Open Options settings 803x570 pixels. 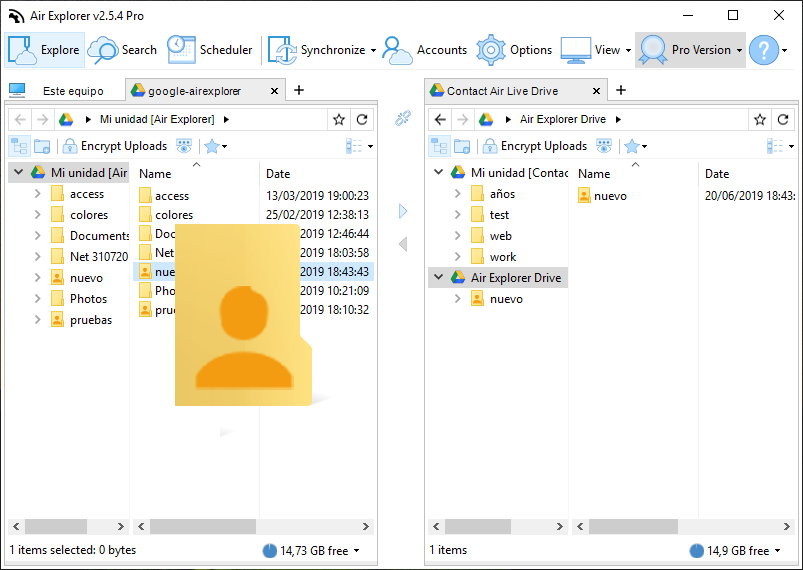(x=514, y=50)
